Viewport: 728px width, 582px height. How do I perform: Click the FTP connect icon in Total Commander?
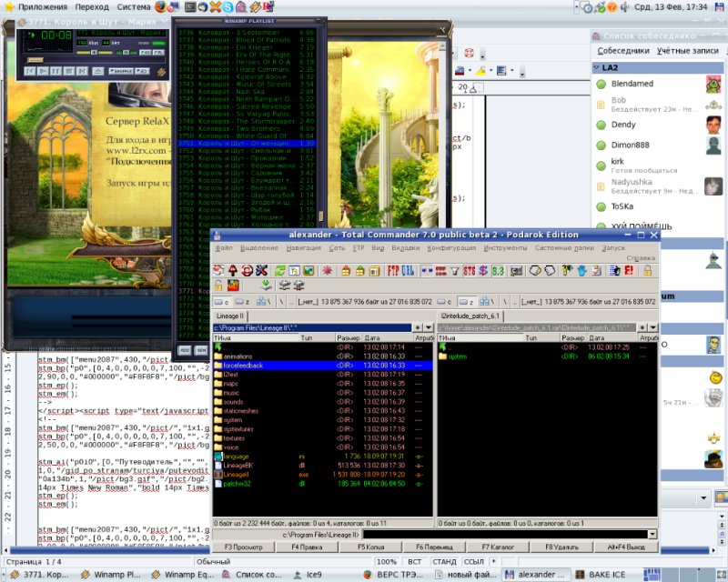point(393,270)
